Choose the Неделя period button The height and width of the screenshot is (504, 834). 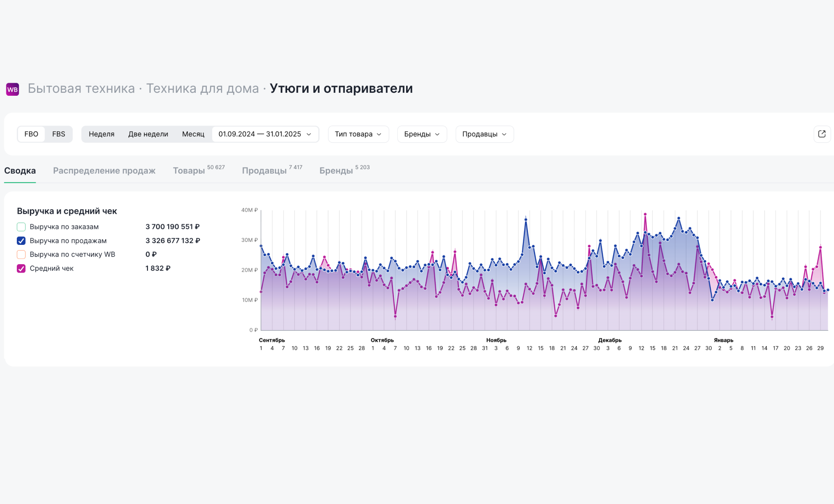click(x=101, y=134)
